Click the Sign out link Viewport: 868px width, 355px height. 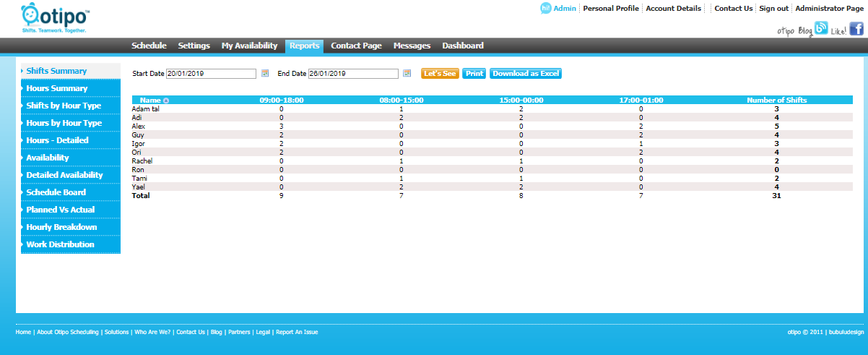point(773,9)
